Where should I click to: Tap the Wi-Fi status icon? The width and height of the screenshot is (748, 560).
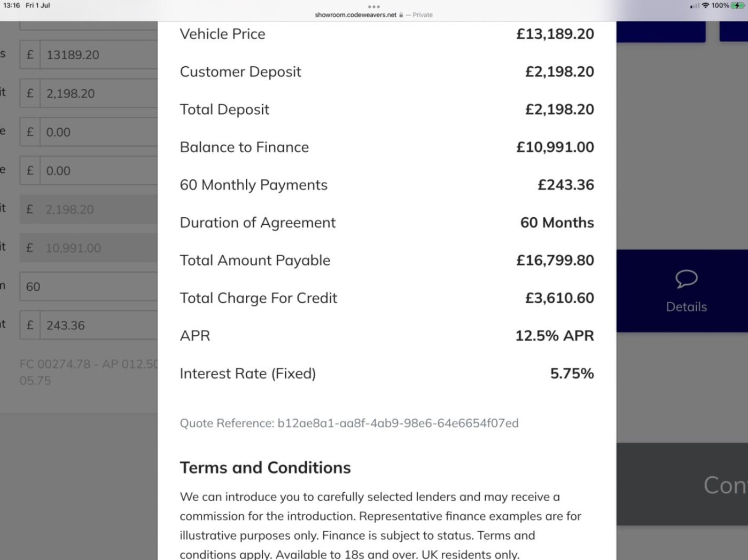[x=705, y=5]
